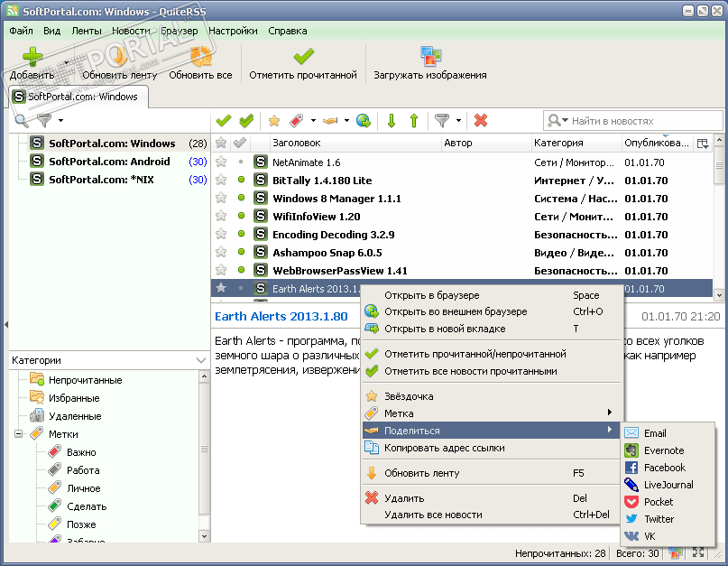
Task: Click the star icon in news toolbar
Action: pyautogui.click(x=274, y=121)
